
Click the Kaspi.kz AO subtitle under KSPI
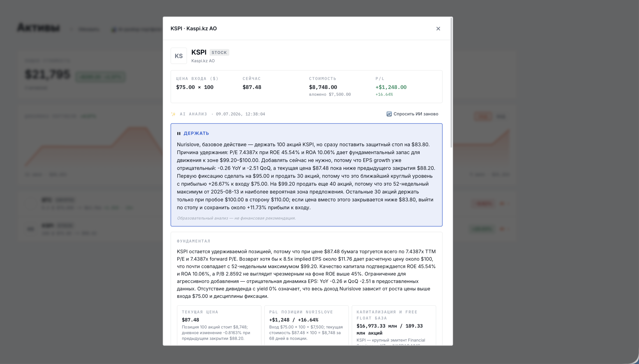click(203, 61)
